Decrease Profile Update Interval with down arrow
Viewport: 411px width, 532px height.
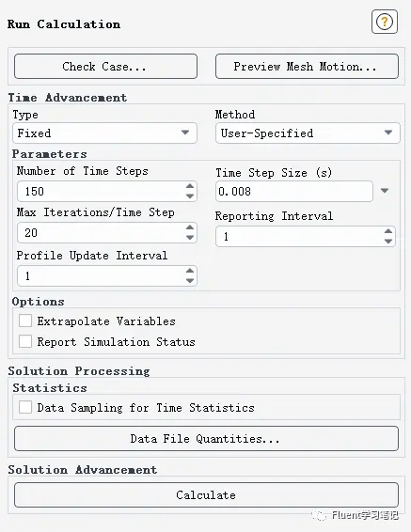click(190, 281)
